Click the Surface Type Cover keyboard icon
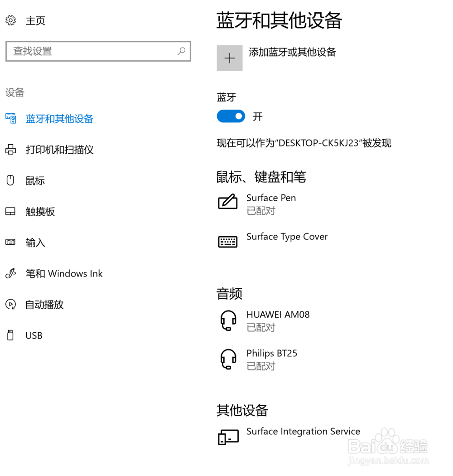Viewport: 453px width, 476px height. pyautogui.click(x=228, y=242)
